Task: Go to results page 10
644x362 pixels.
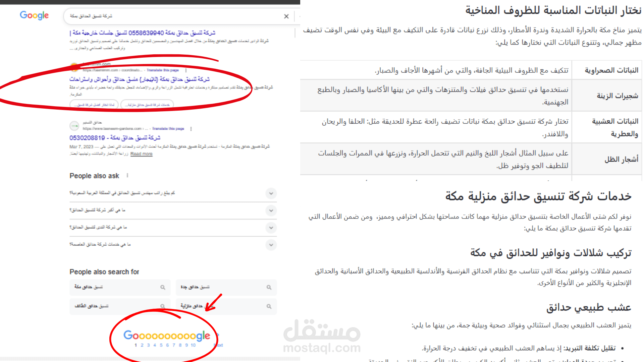Action: tap(193, 345)
